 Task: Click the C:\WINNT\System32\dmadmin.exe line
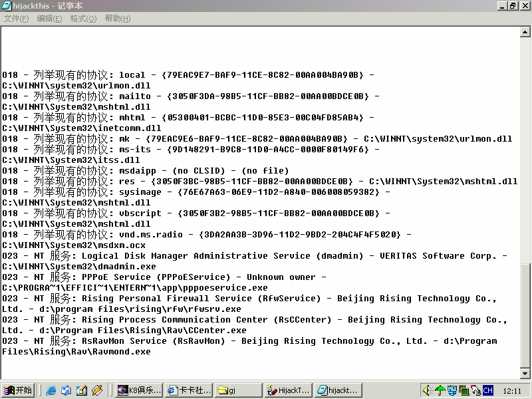tap(79, 267)
